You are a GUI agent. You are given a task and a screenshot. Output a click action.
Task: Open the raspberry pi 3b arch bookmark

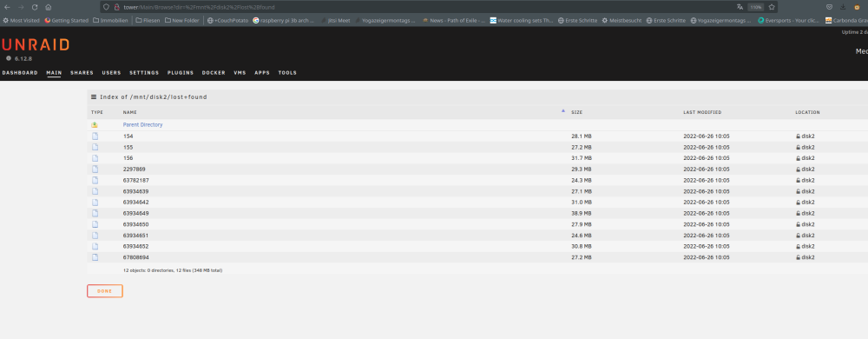pos(284,21)
